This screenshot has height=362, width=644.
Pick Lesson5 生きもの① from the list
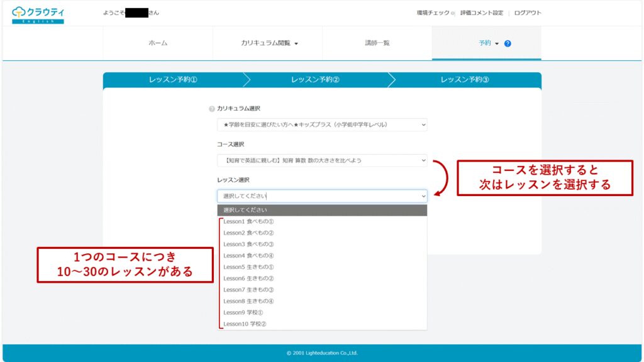[x=248, y=267]
